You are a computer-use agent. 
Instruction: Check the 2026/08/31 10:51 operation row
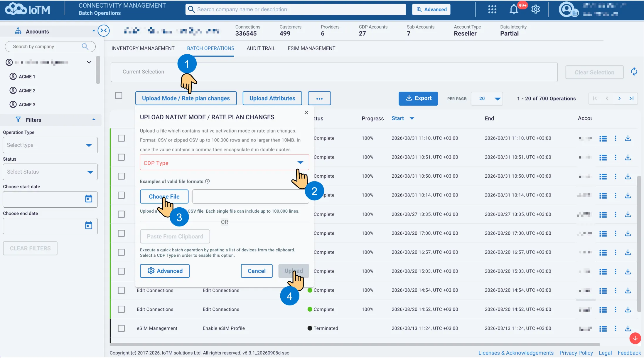[121, 157]
